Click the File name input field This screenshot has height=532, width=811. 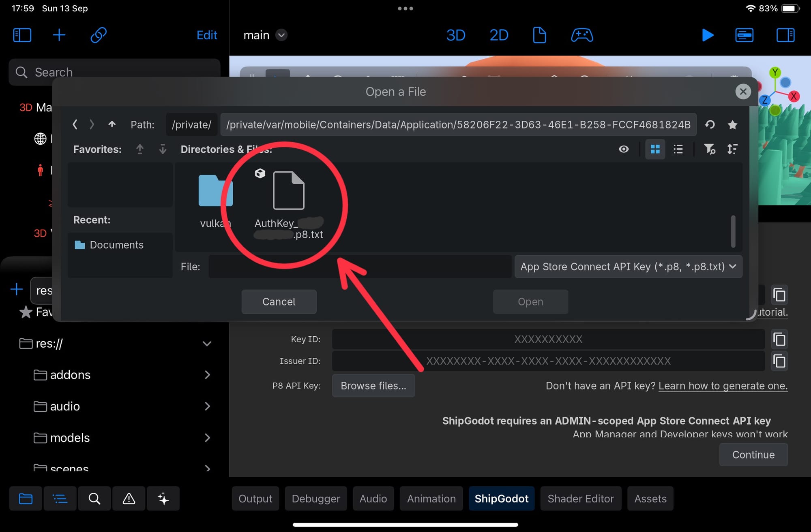[360, 267]
